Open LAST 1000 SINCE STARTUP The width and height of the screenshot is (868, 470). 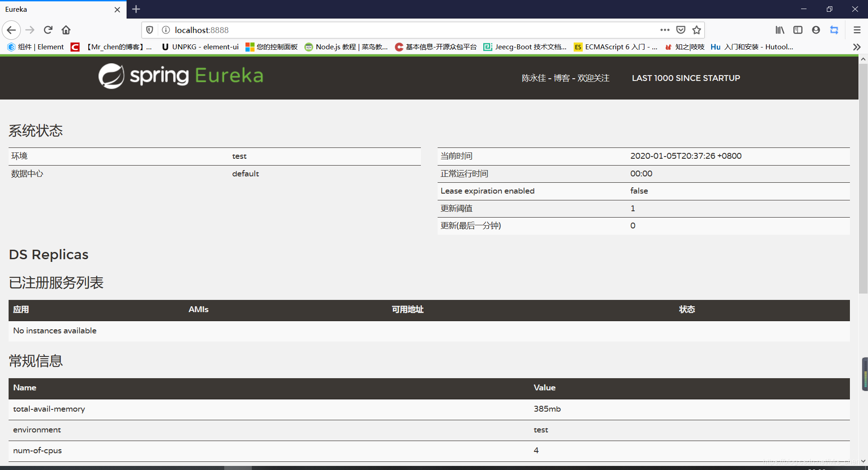pyautogui.click(x=686, y=78)
